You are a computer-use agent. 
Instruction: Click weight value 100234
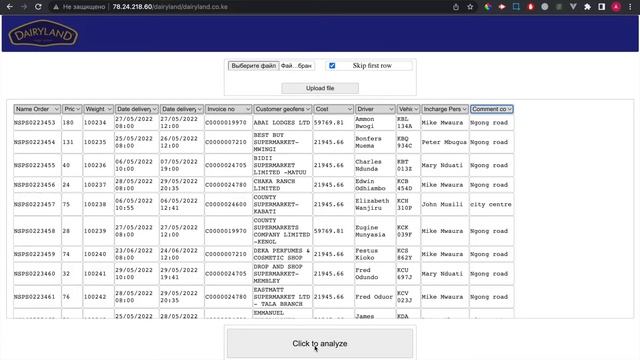98,122
